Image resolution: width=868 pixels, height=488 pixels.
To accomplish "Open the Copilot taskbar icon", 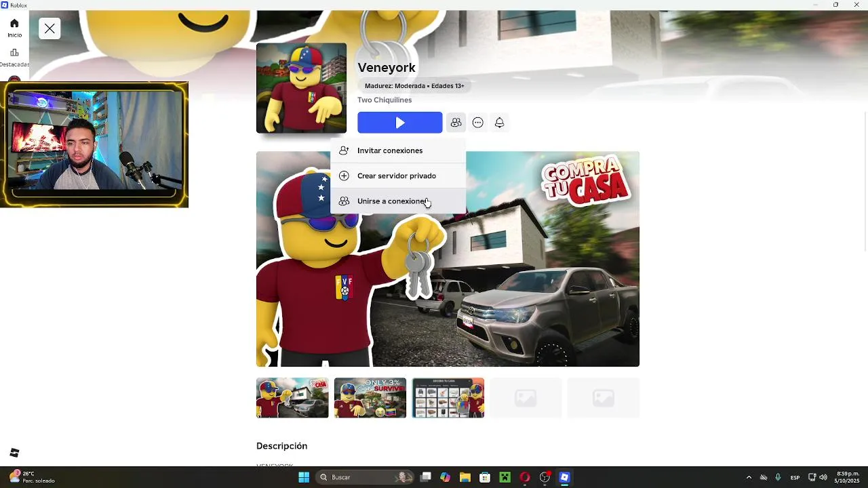I will point(445,477).
